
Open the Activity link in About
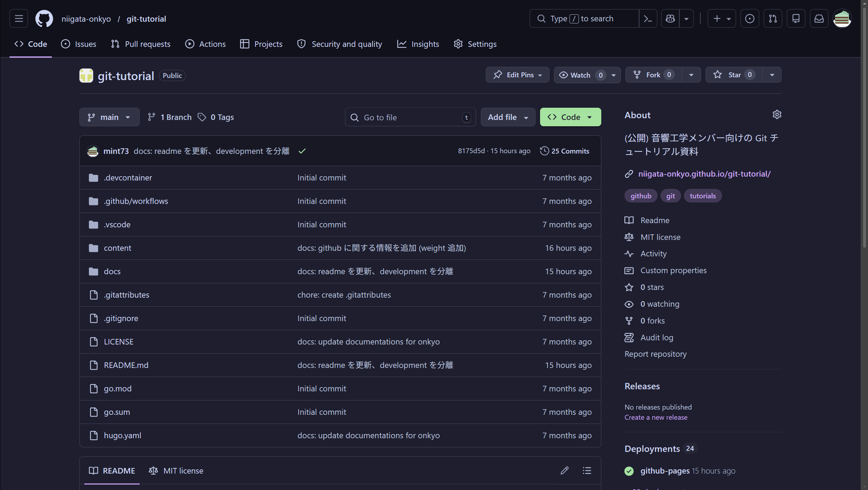coord(653,254)
